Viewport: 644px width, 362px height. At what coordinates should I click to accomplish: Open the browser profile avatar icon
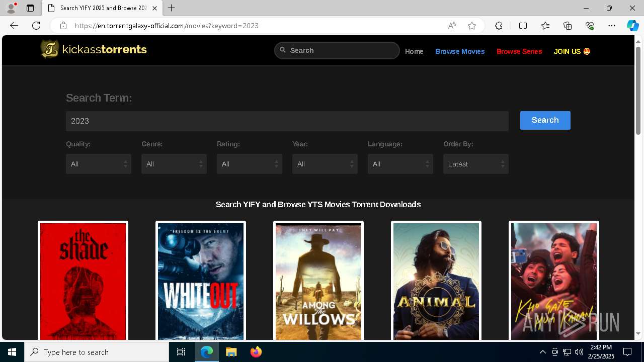(x=11, y=8)
